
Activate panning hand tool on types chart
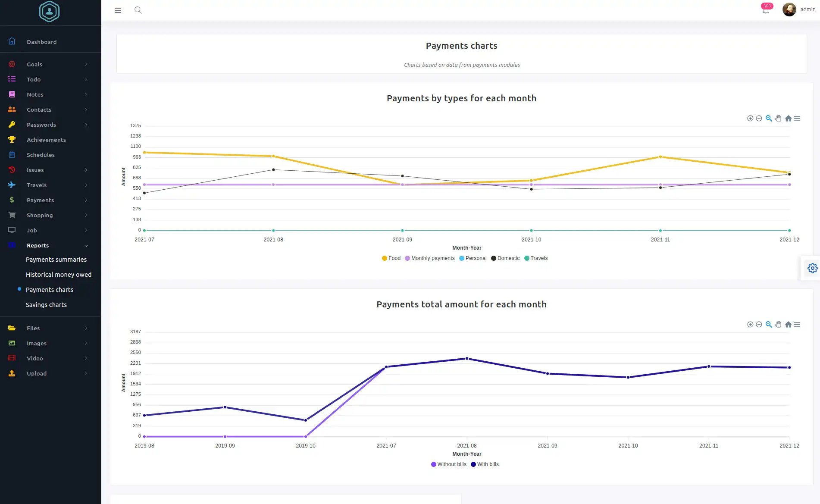point(778,119)
